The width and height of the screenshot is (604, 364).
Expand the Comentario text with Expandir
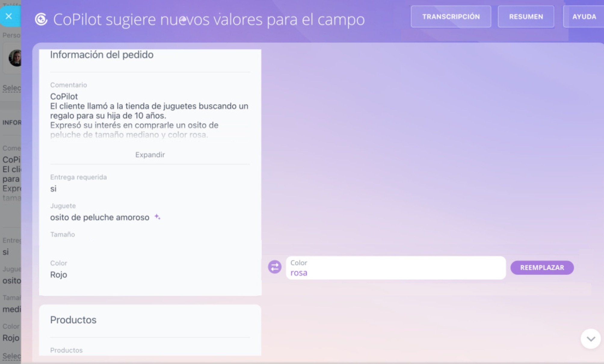pos(150,155)
